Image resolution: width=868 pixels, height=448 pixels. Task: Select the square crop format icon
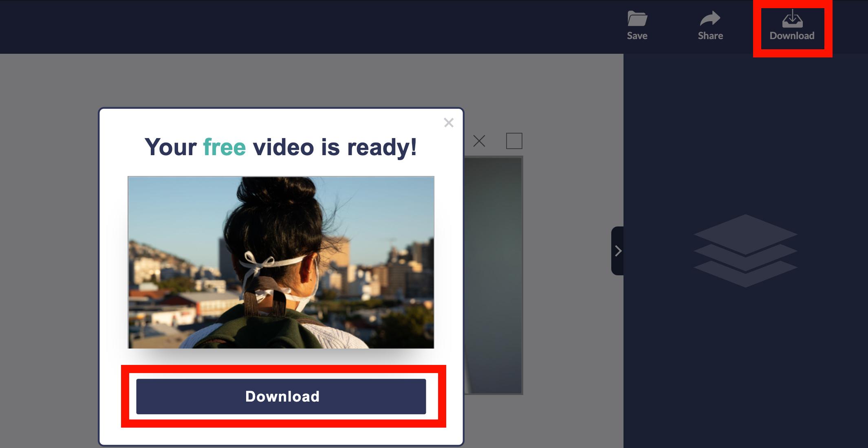pyautogui.click(x=514, y=141)
